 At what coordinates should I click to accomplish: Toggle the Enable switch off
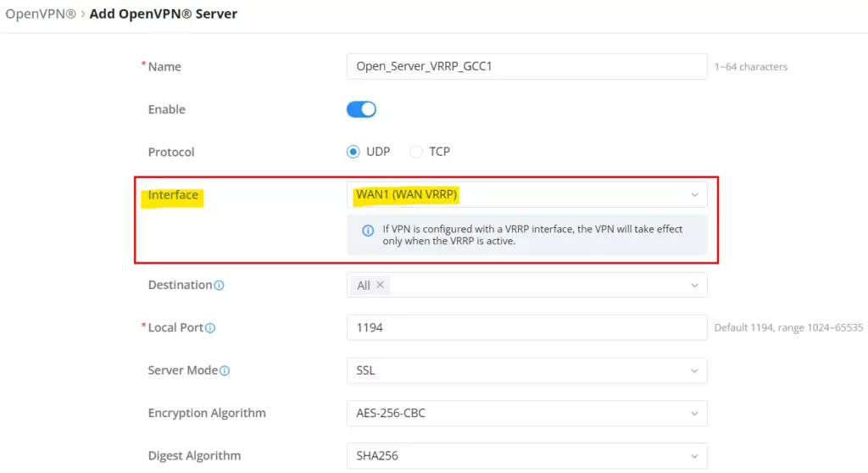coord(361,109)
